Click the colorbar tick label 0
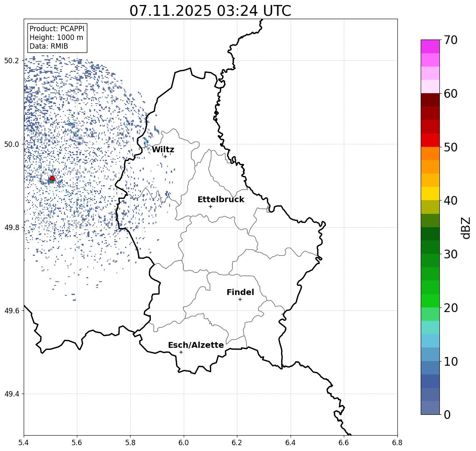This screenshot has height=451, width=476. pos(447,414)
